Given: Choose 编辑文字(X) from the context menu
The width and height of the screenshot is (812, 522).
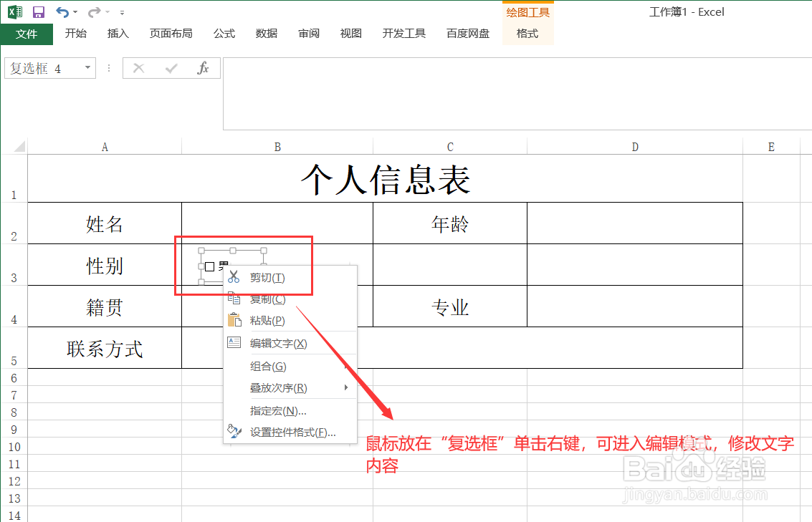Looking at the screenshot, I should click(x=290, y=344).
